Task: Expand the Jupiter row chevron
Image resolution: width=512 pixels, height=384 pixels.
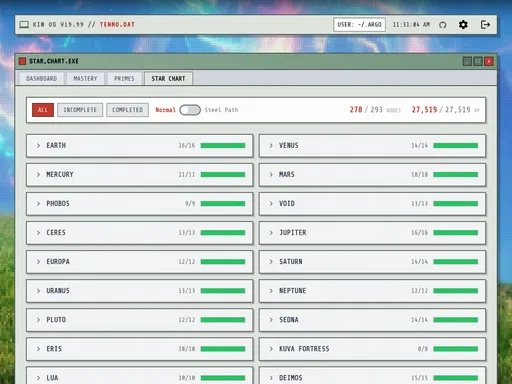Action: (x=271, y=233)
